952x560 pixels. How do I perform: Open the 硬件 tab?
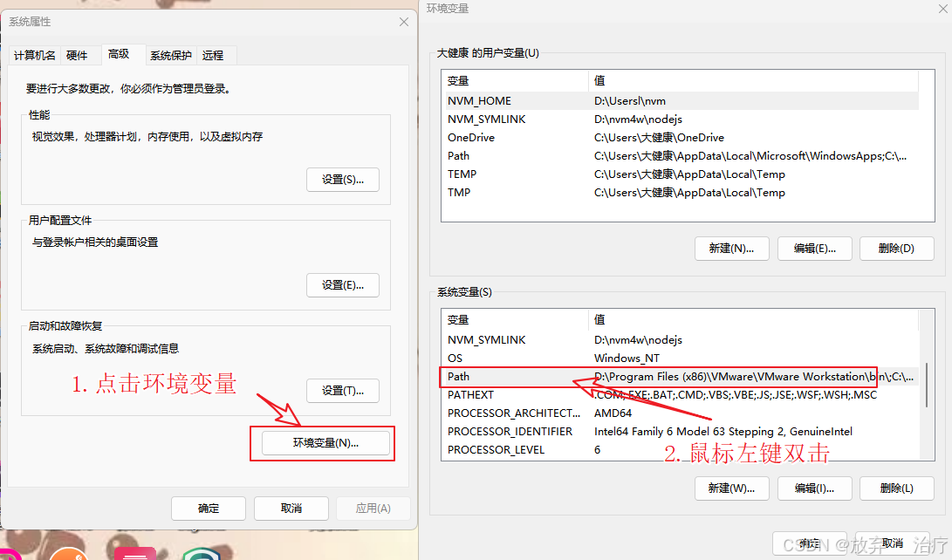coord(79,54)
